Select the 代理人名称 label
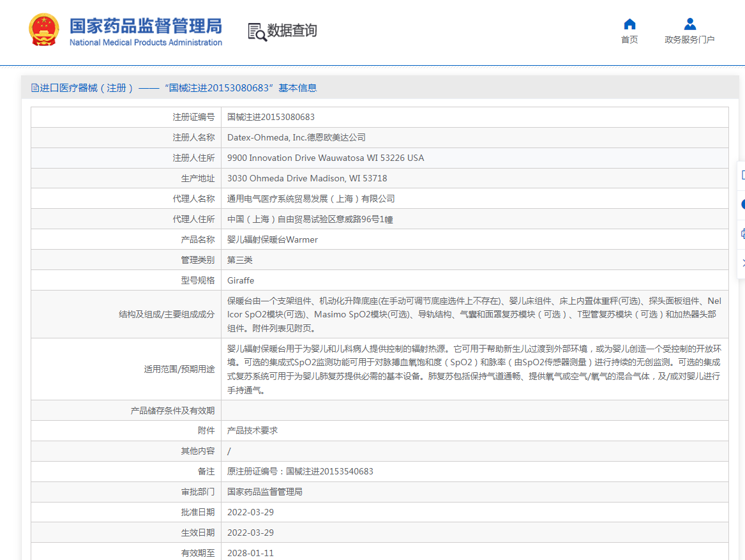 [193, 199]
